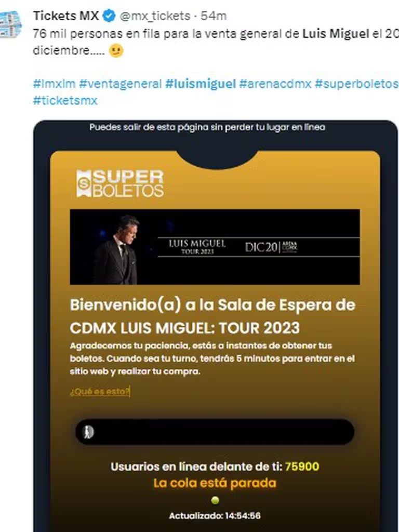Click the ¿Qué es esto? link
399x532 pixels.
point(100,392)
